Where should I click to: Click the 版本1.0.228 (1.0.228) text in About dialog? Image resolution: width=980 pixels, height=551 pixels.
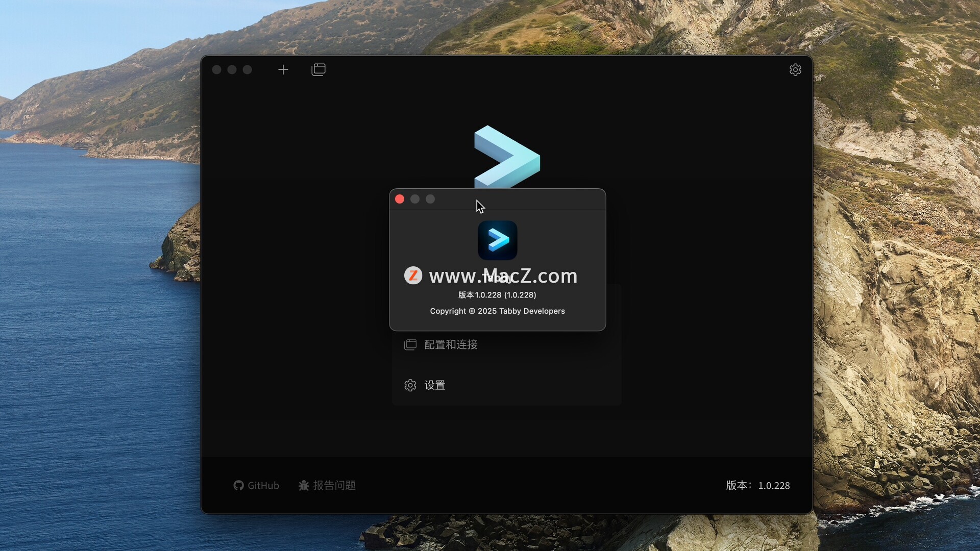[x=497, y=295]
